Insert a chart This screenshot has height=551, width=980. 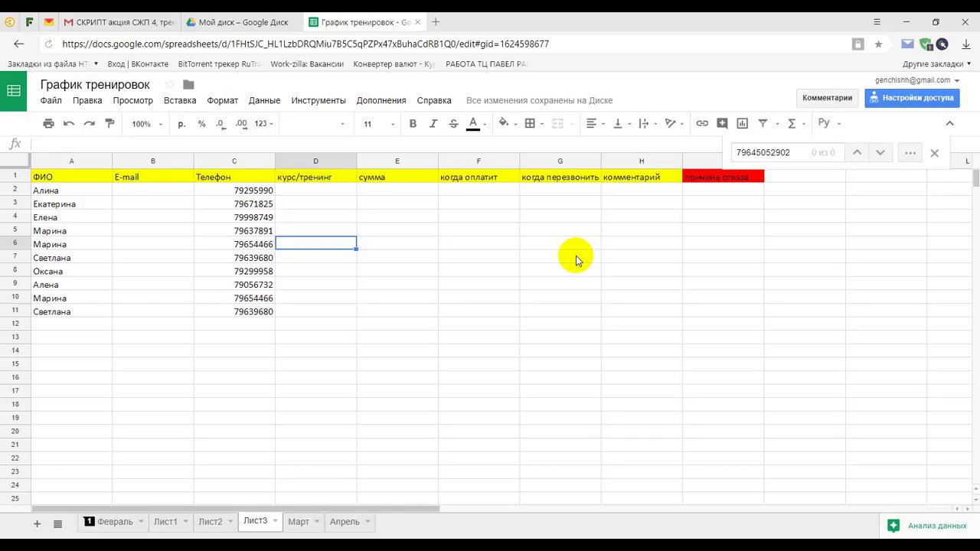[742, 123]
